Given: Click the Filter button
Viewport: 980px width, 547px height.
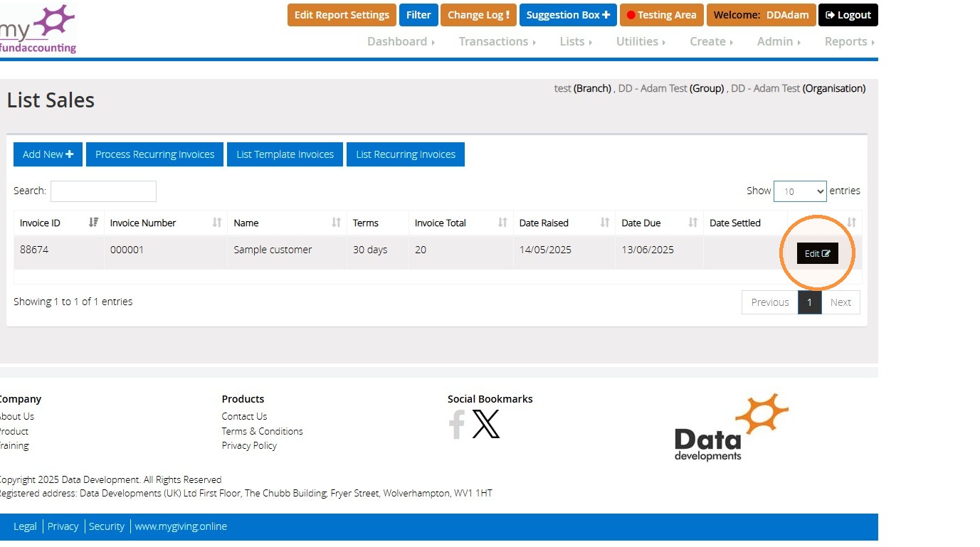Looking at the screenshot, I should click(418, 15).
